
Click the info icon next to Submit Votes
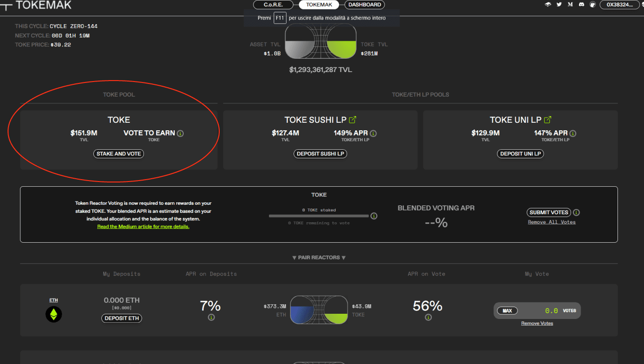pos(576,213)
